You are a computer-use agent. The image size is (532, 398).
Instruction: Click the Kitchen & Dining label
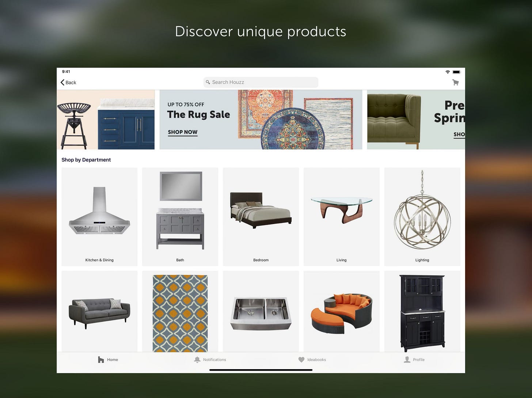[x=99, y=260]
